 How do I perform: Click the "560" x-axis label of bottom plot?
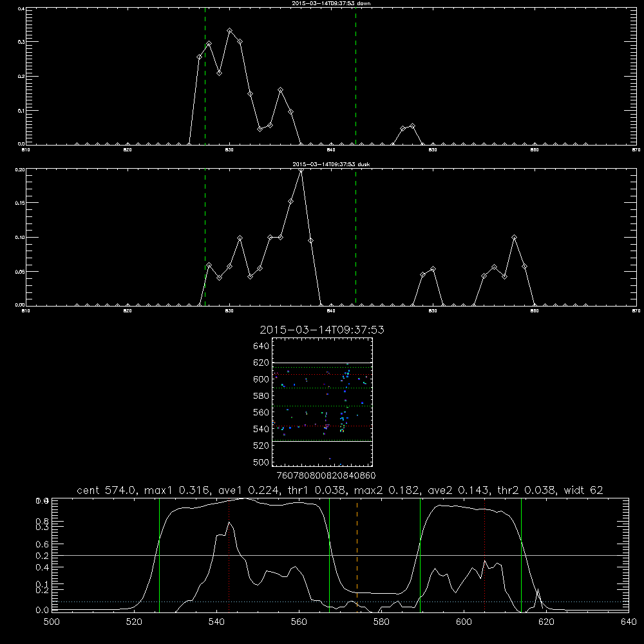point(299,621)
